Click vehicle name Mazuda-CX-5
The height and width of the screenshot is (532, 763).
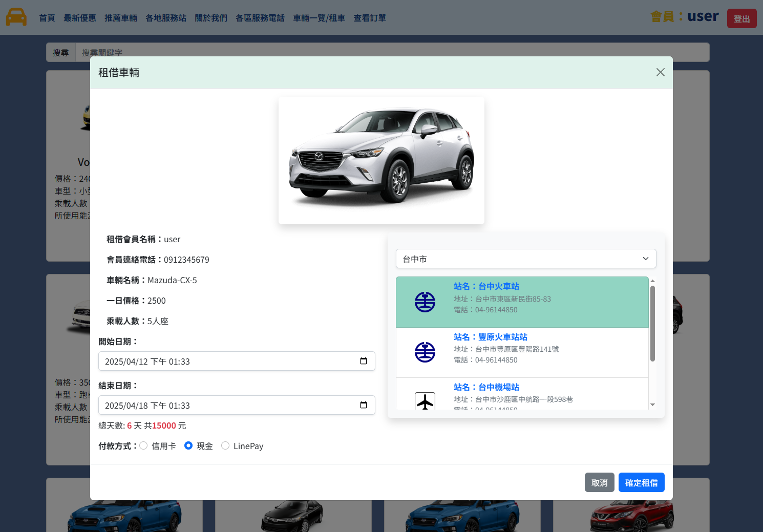[x=172, y=280]
